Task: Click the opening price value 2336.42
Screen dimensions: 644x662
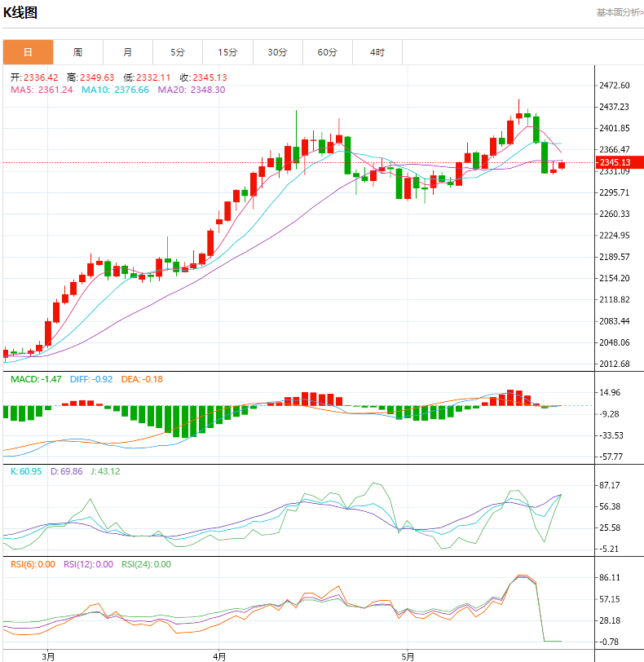Action: (x=41, y=77)
